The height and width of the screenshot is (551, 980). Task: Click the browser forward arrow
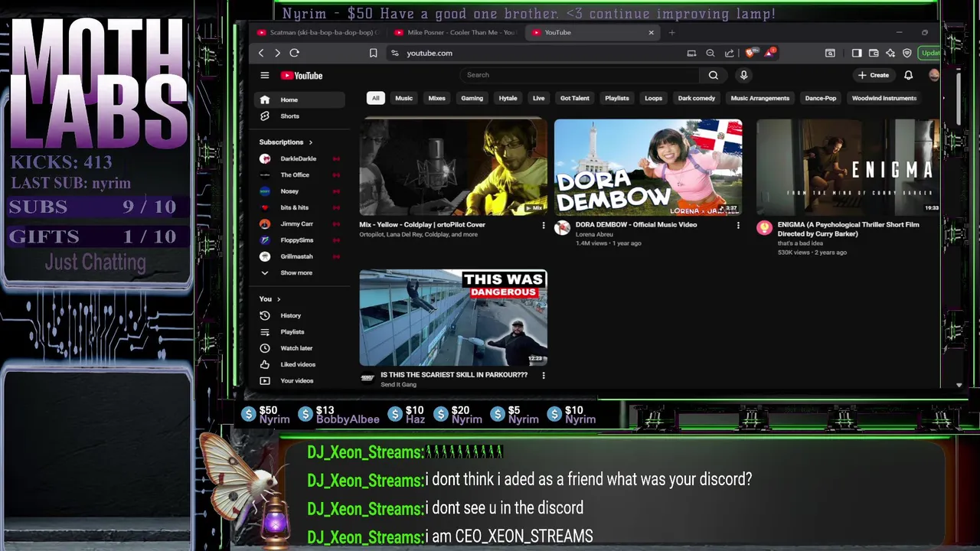[277, 53]
